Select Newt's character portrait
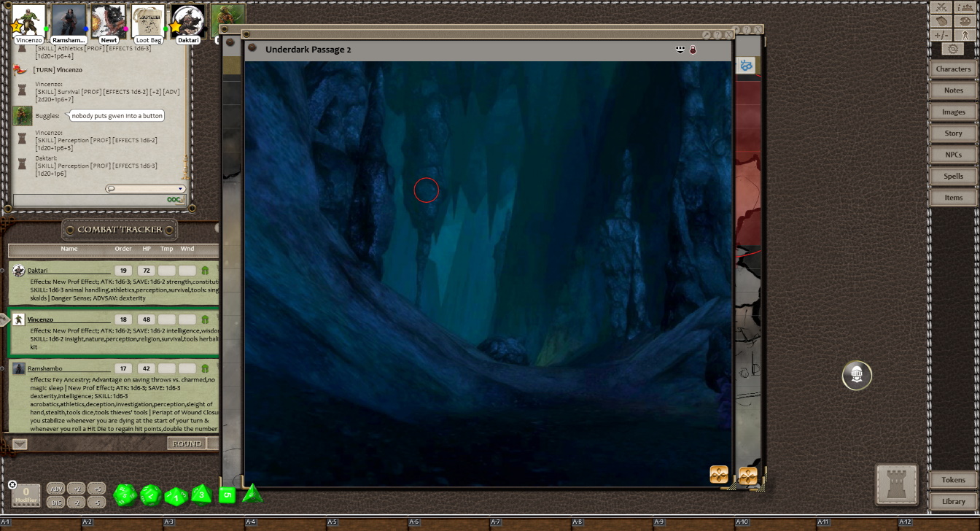980x531 pixels. point(109,20)
